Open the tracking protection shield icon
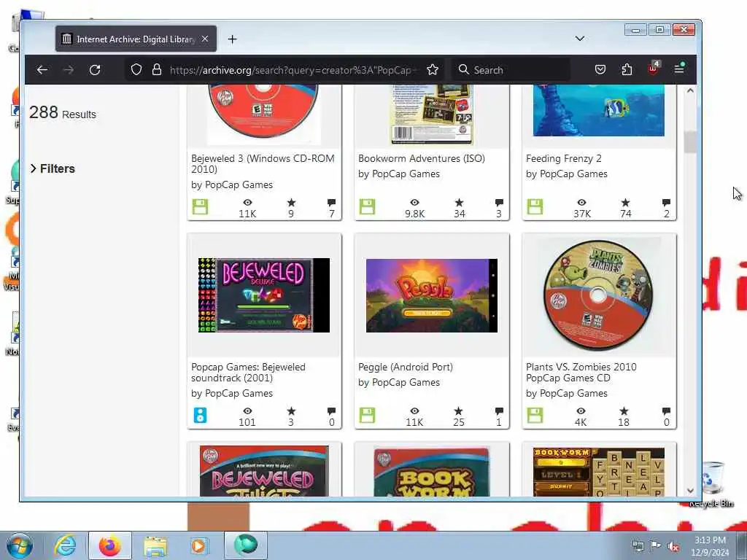The image size is (747, 560). click(x=136, y=69)
